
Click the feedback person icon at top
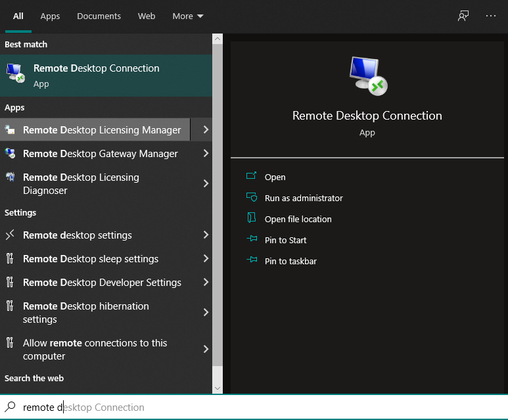[463, 16]
